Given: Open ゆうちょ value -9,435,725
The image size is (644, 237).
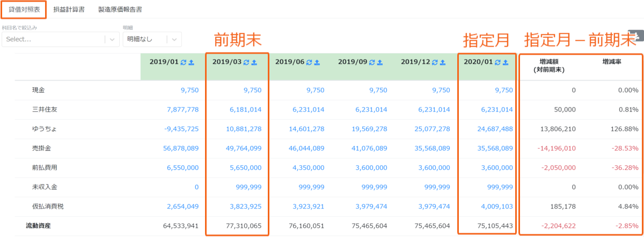Looking at the screenshot, I should (182, 129).
